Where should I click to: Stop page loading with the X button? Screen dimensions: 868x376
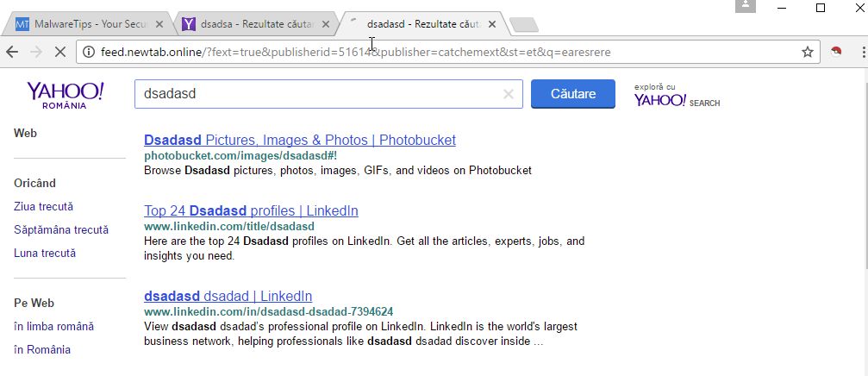click(x=59, y=52)
